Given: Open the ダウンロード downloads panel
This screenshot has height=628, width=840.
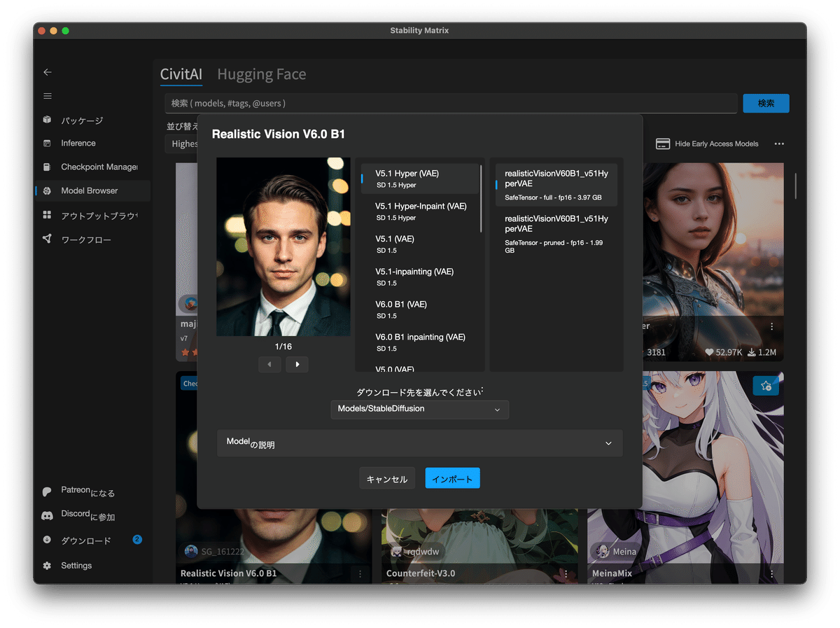Looking at the screenshot, I should (92, 540).
